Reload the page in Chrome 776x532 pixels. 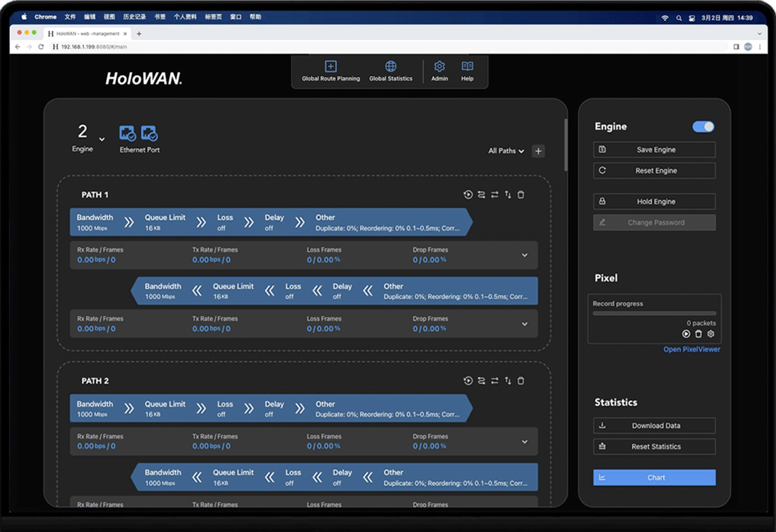coord(41,47)
